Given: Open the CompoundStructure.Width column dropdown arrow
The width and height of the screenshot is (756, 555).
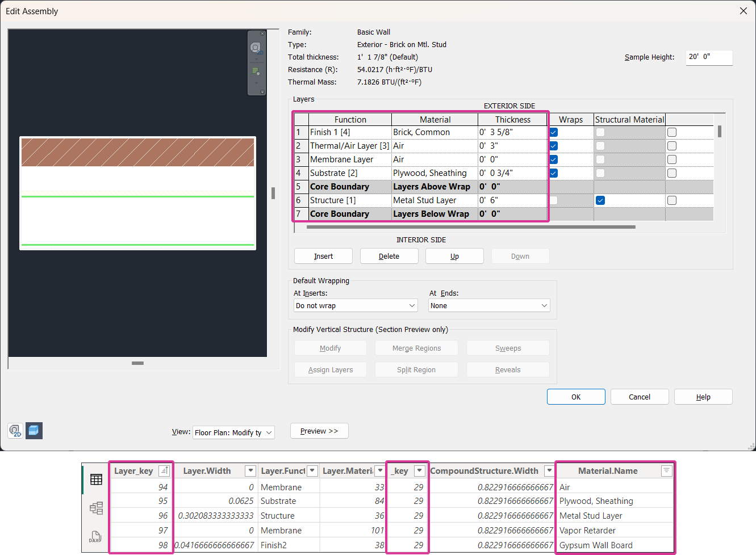Looking at the screenshot, I should coord(549,470).
